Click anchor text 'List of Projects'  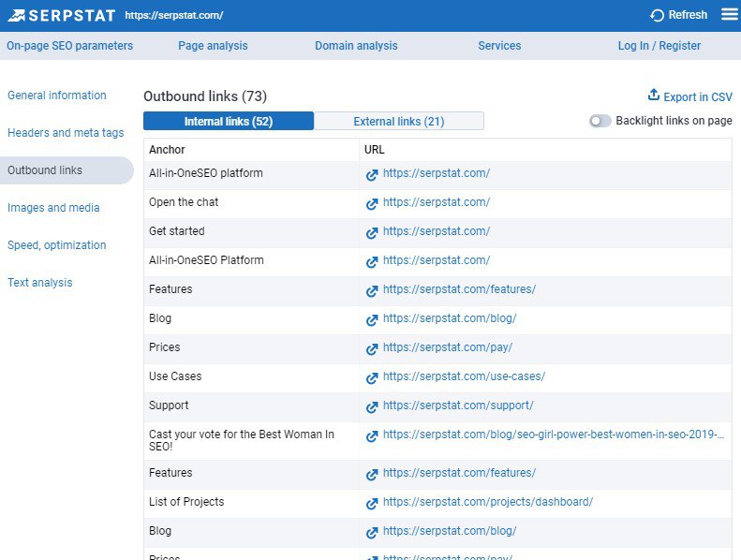tap(186, 502)
